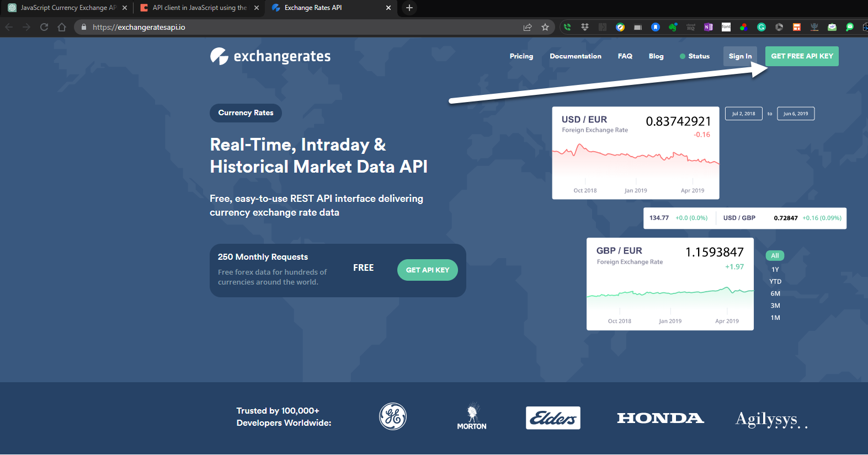Check the API Status page
This screenshot has height=455, width=868.
click(x=695, y=56)
